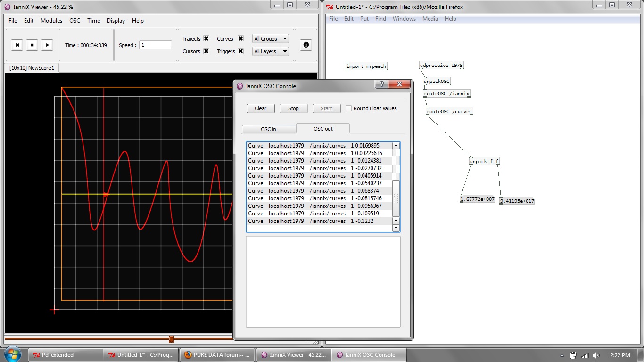Click the play button in IanniX Viewer
Viewport: 644px width, 362px height.
[47, 45]
